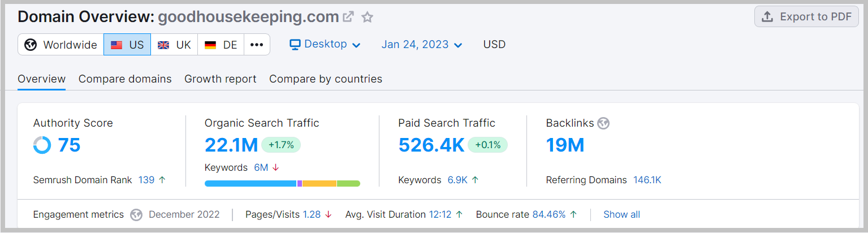Click the Pages/Visits 1.28 value

click(x=312, y=214)
